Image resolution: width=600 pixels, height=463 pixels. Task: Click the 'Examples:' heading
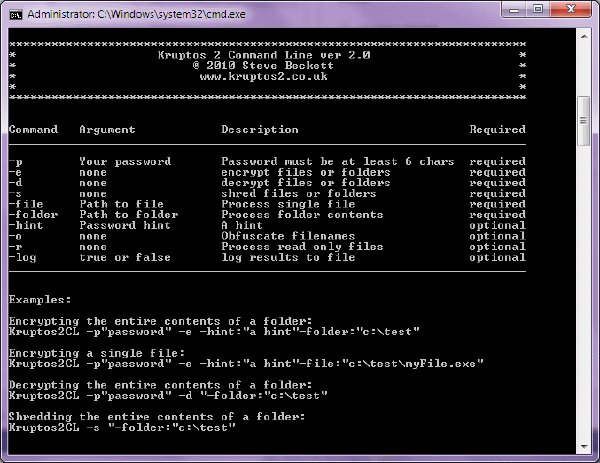click(40, 300)
